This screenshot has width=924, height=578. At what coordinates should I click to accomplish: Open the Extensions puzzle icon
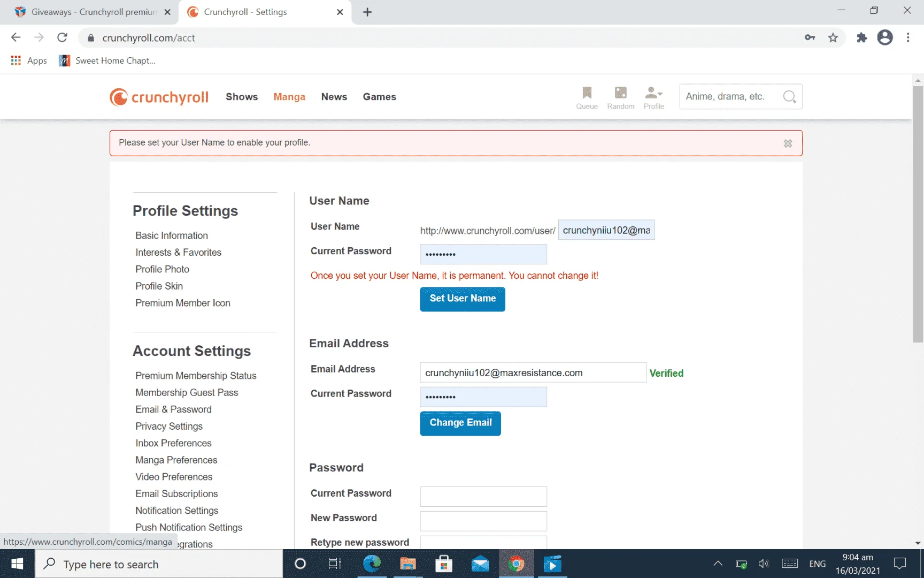pos(861,37)
